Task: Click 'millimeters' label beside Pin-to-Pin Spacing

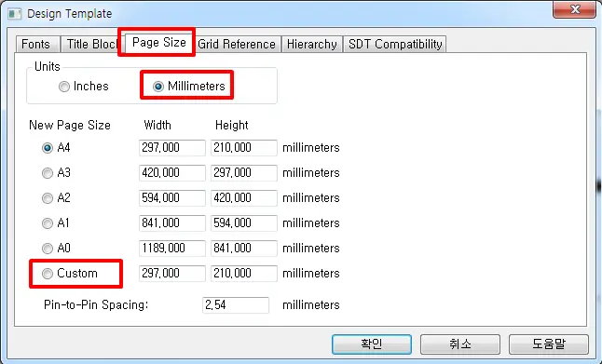Action: [x=311, y=305]
